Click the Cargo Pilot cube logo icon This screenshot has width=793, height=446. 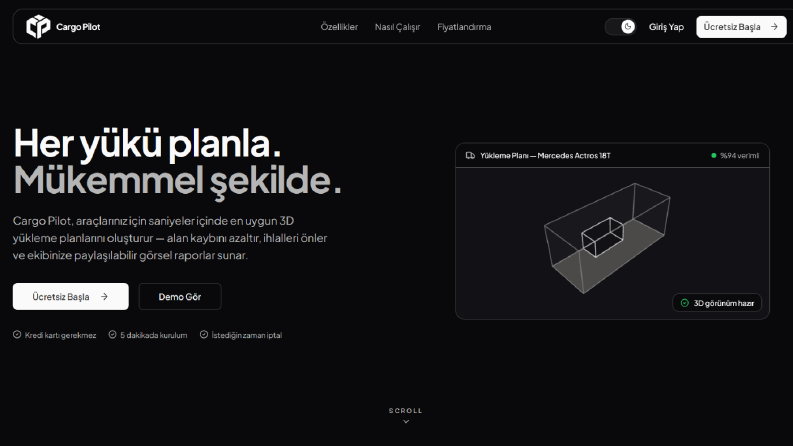[38, 26]
